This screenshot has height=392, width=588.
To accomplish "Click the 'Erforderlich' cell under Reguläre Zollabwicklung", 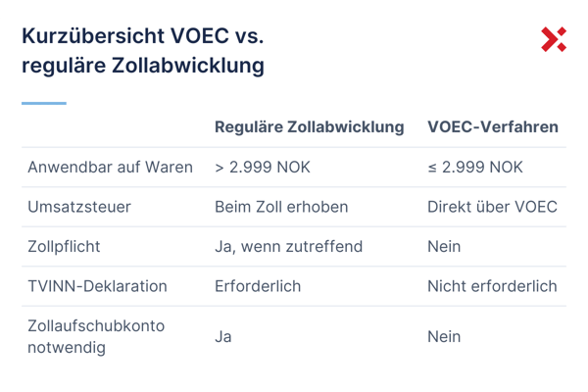I will click(258, 286).
